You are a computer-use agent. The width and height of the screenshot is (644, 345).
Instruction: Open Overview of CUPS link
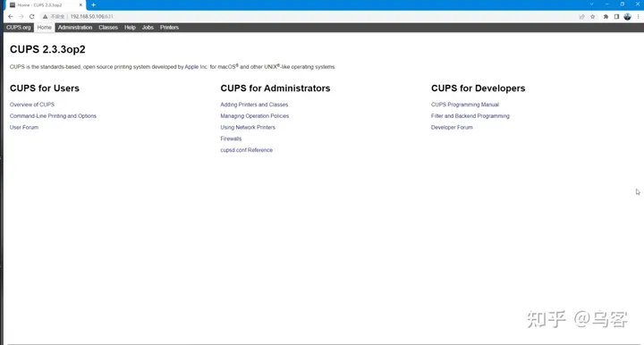tap(32, 105)
